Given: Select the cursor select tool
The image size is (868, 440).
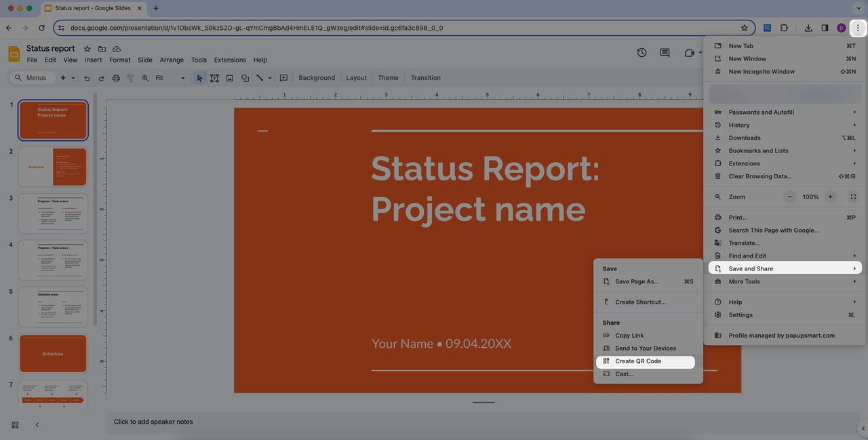Looking at the screenshot, I should point(199,78).
